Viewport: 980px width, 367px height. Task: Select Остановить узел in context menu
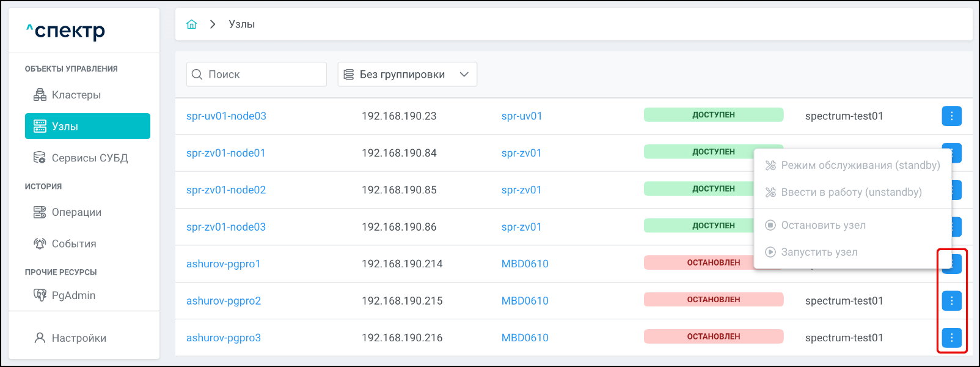pos(822,225)
